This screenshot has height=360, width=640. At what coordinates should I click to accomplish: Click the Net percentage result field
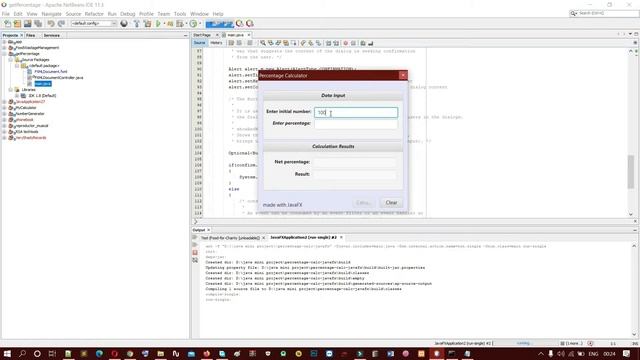click(x=354, y=162)
